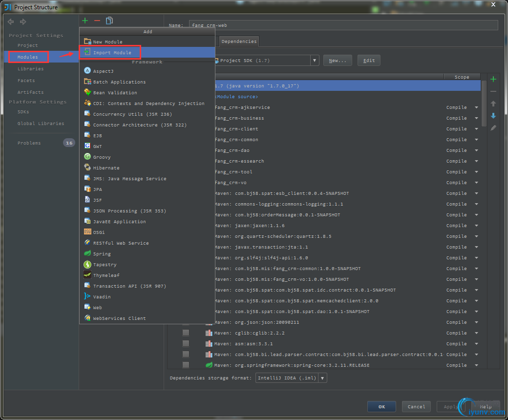This screenshot has height=420, width=508.
Task: Click the Cancel button
Action: tap(416, 406)
